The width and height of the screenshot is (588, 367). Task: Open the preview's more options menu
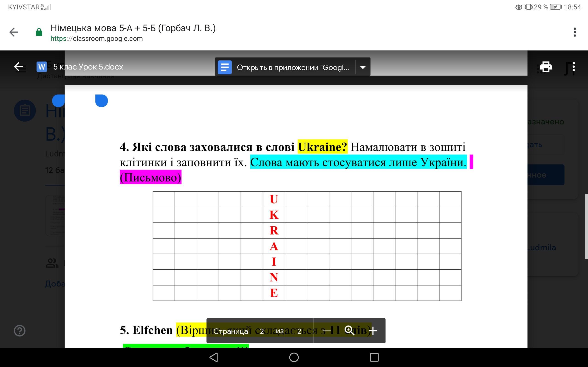coord(574,67)
